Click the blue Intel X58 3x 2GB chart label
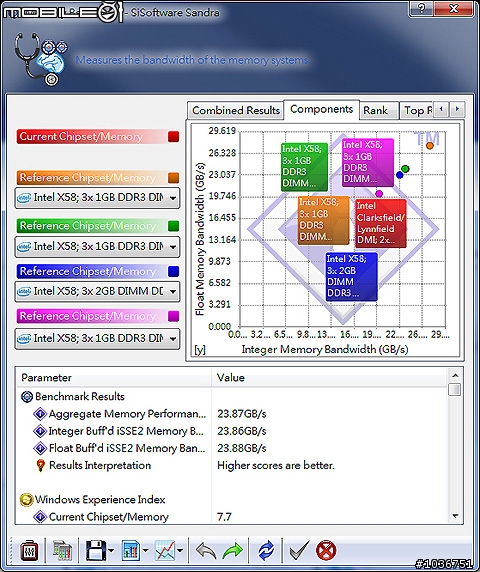The image size is (480, 572). click(352, 277)
